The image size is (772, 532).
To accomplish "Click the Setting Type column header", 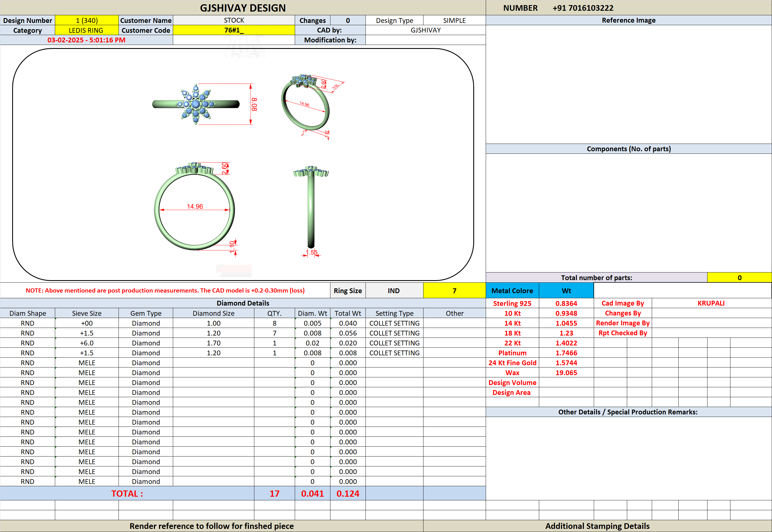I will click(x=395, y=313).
